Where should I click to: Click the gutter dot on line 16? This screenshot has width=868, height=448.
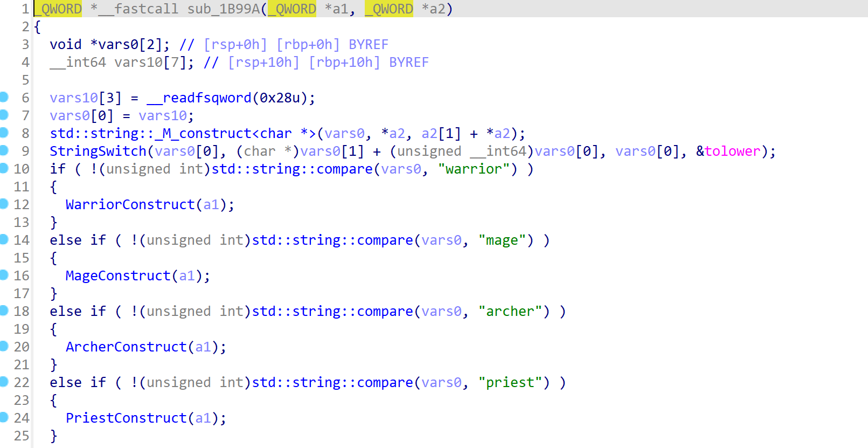pos(4,275)
